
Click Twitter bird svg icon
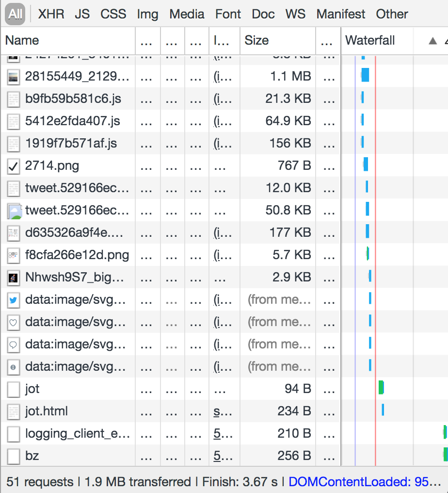[x=13, y=300]
